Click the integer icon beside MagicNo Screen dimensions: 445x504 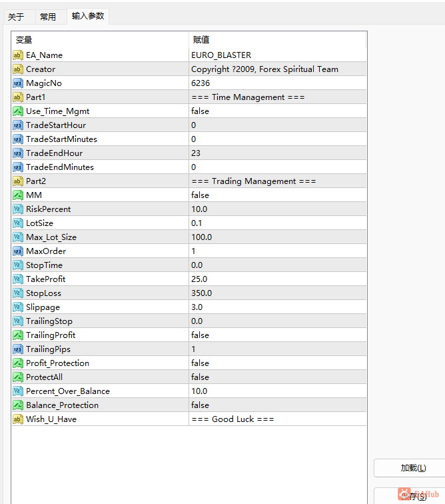(18, 83)
